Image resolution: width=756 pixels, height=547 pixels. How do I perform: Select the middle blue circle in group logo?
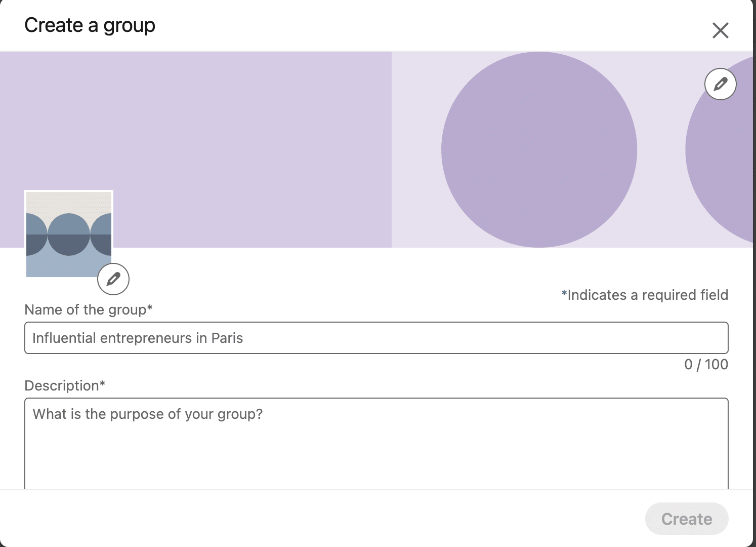click(x=69, y=235)
